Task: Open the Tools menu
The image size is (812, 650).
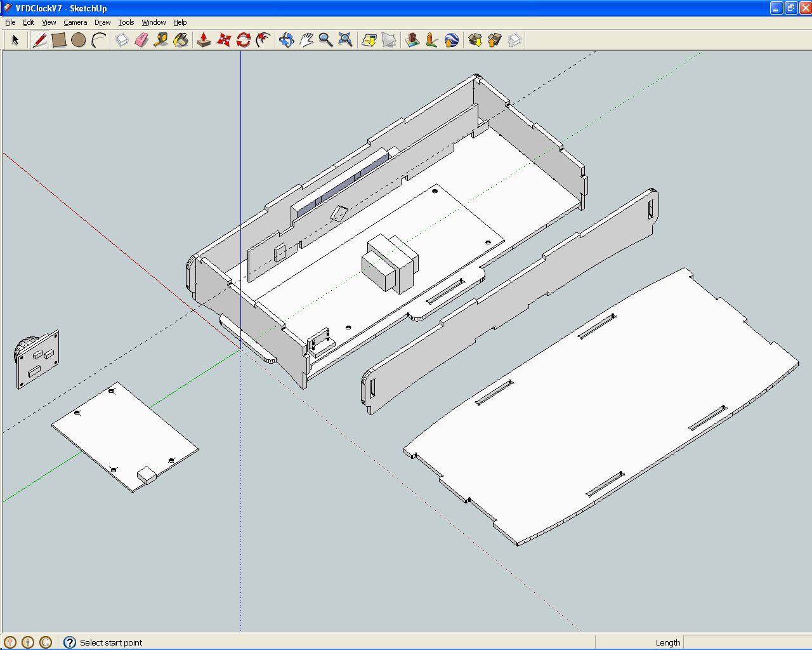Action: click(x=126, y=22)
